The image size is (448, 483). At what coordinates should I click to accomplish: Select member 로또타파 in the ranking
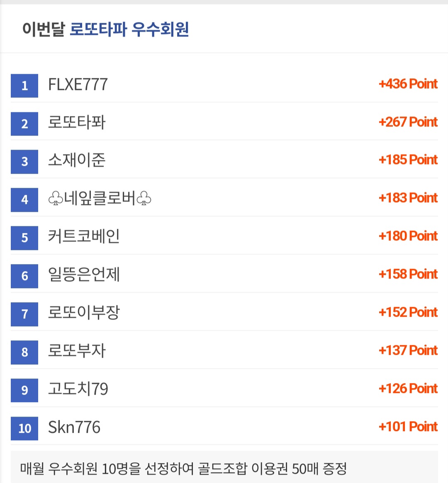coord(77,122)
